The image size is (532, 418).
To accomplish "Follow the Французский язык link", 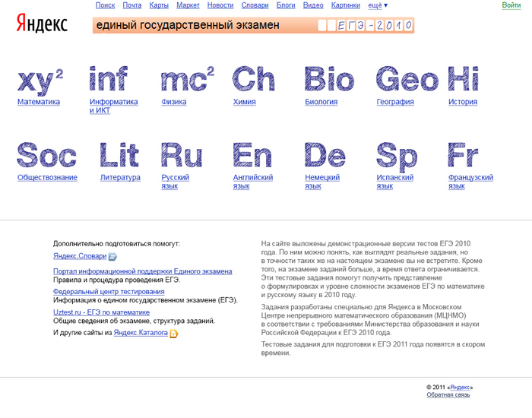I will click(x=470, y=182).
